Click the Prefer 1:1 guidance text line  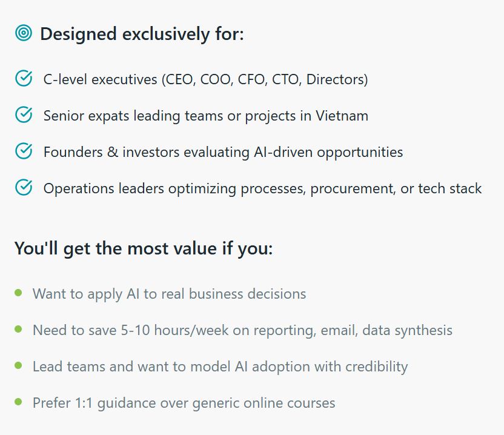184,403
